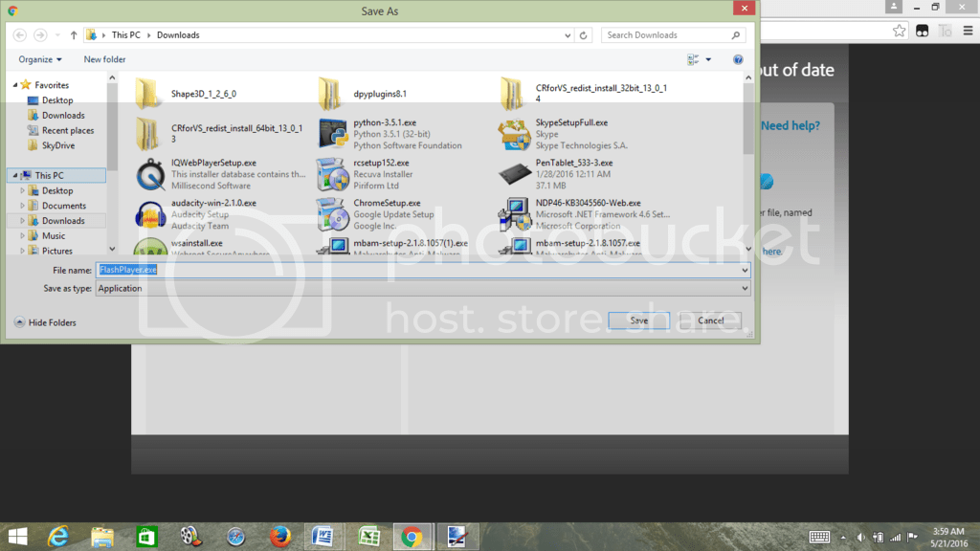Create a New folder
This screenshot has height=551, width=980.
[x=104, y=59]
